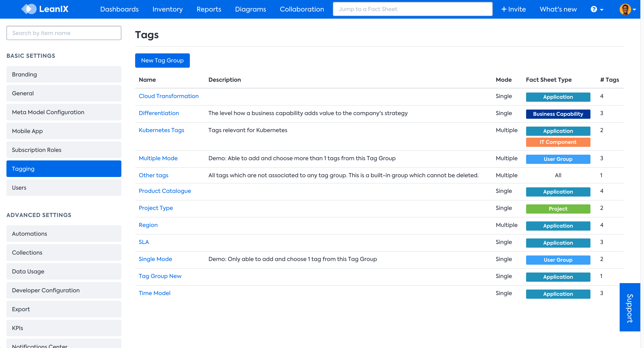This screenshot has height=348, width=644.
Task: Go to Reports in top navigation
Action: [x=209, y=9]
